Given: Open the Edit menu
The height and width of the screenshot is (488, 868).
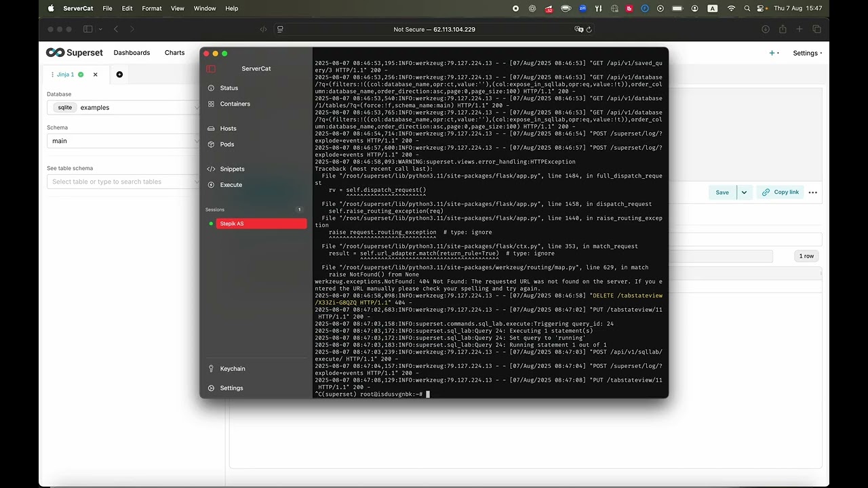Looking at the screenshot, I should [127, 8].
